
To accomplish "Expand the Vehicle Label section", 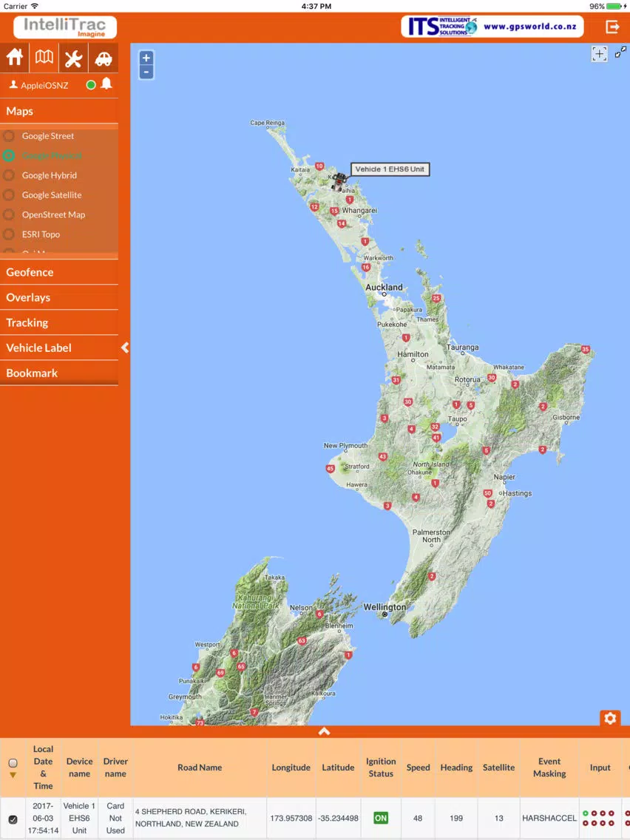I will click(x=59, y=348).
